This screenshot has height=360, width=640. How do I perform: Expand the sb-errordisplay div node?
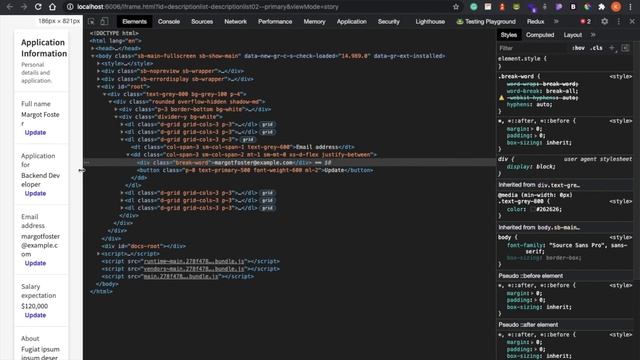click(98, 79)
